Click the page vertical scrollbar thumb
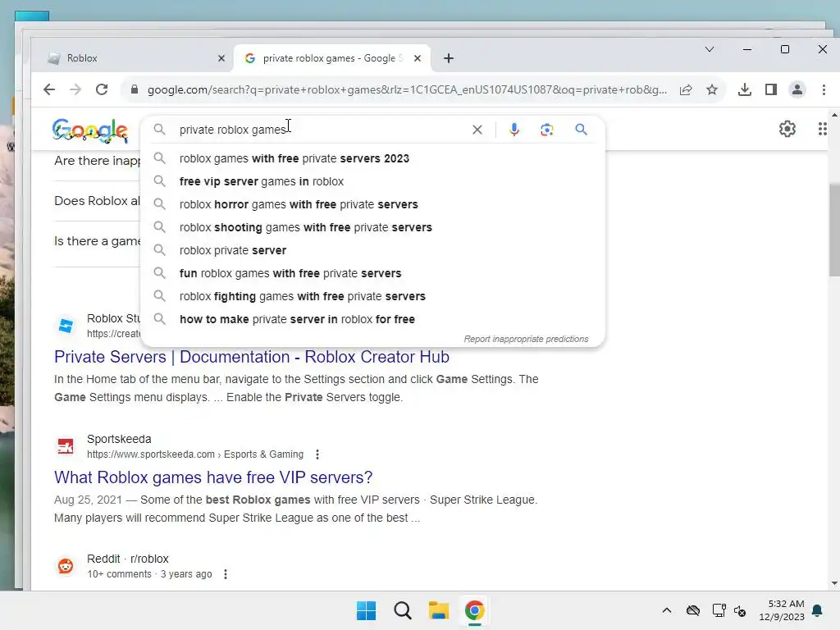840x630 pixels. pos(833,231)
